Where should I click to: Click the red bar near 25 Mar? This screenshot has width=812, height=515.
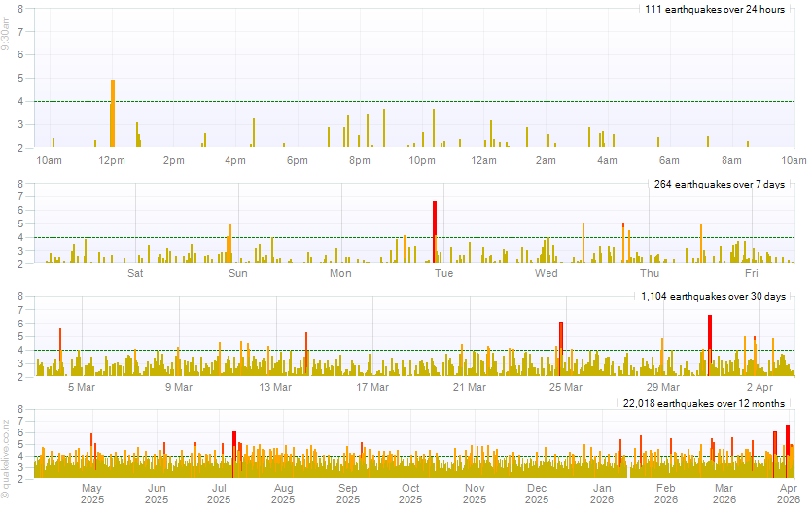561,348
